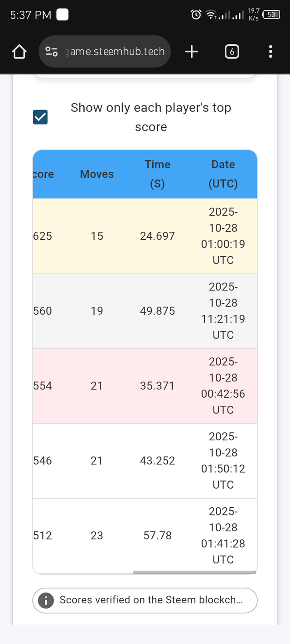This screenshot has height=644, width=290.
Task: Tap the label text Show only each player's top score
Action: click(x=151, y=117)
